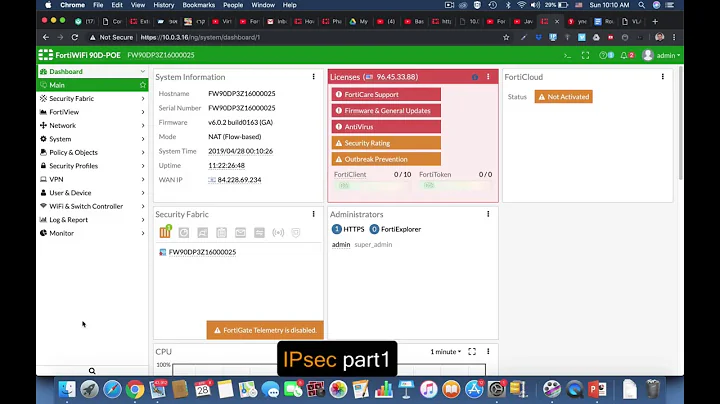Viewport: 720px width, 404px height.
Task: Expand the CPU widget to fullscreen
Action: pyautogui.click(x=472, y=351)
